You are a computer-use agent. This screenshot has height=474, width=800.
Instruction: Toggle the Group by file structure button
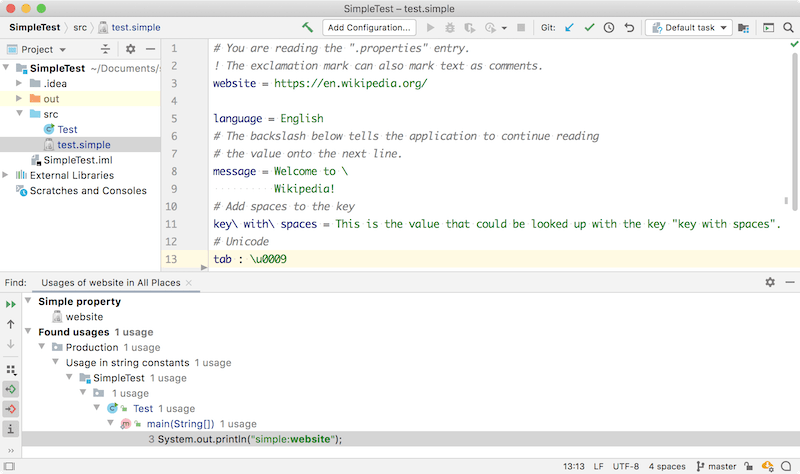11,370
